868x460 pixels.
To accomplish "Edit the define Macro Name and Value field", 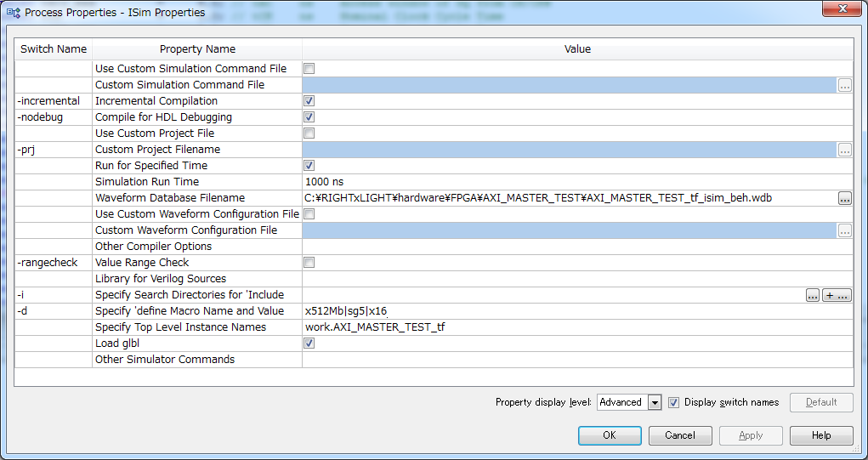I will point(577,311).
